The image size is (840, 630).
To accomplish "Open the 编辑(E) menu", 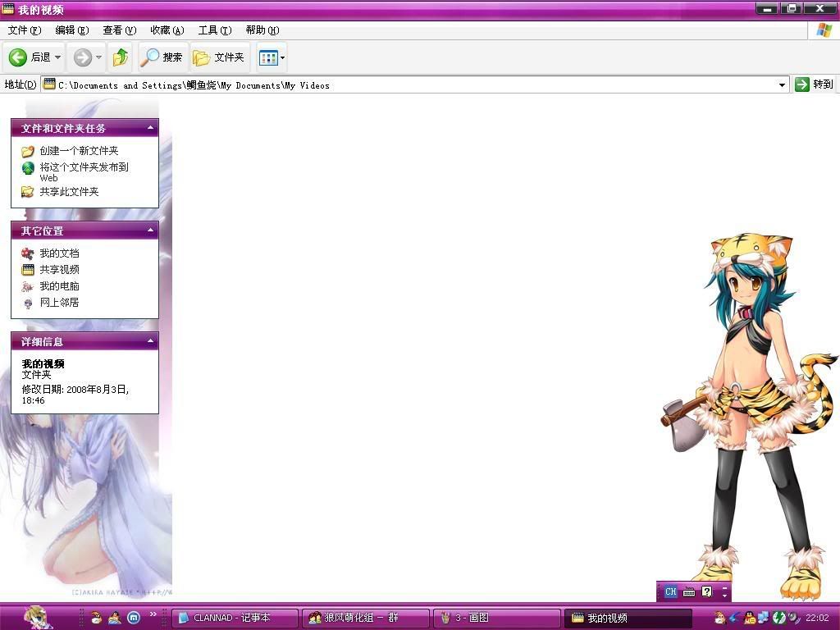I will pos(72,30).
